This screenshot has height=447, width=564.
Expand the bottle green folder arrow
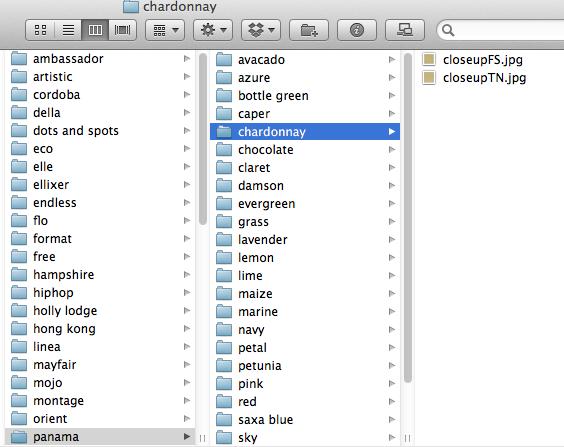point(392,96)
